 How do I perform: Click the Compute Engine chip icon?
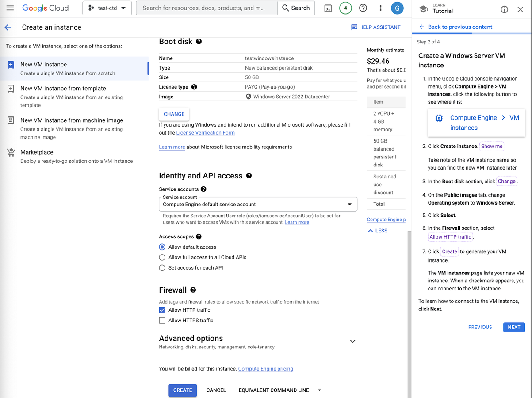[439, 118]
